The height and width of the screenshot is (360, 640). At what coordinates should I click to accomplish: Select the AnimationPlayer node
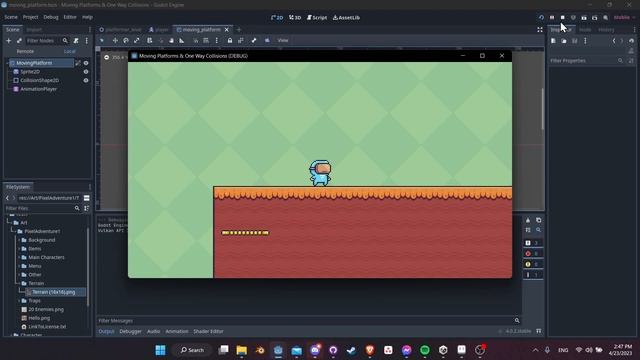38,89
